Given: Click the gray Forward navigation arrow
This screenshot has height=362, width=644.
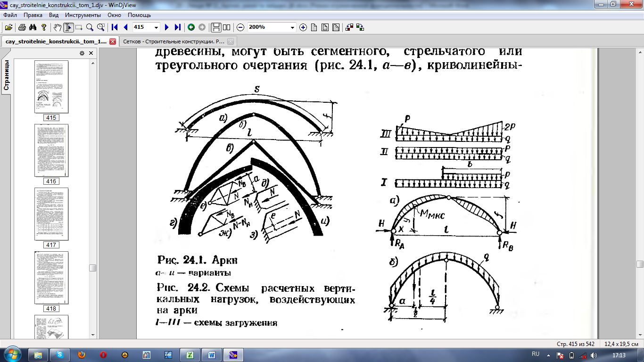Looking at the screenshot, I should 202,27.
